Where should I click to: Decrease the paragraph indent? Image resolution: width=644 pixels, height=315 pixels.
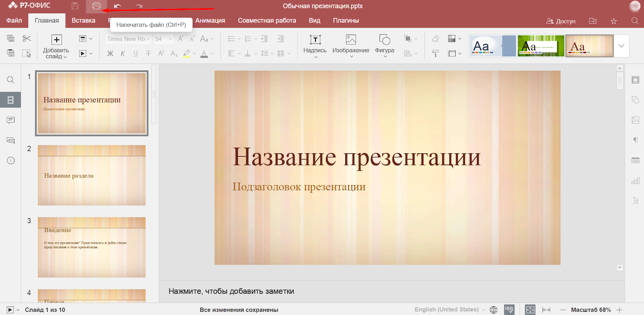[264, 39]
